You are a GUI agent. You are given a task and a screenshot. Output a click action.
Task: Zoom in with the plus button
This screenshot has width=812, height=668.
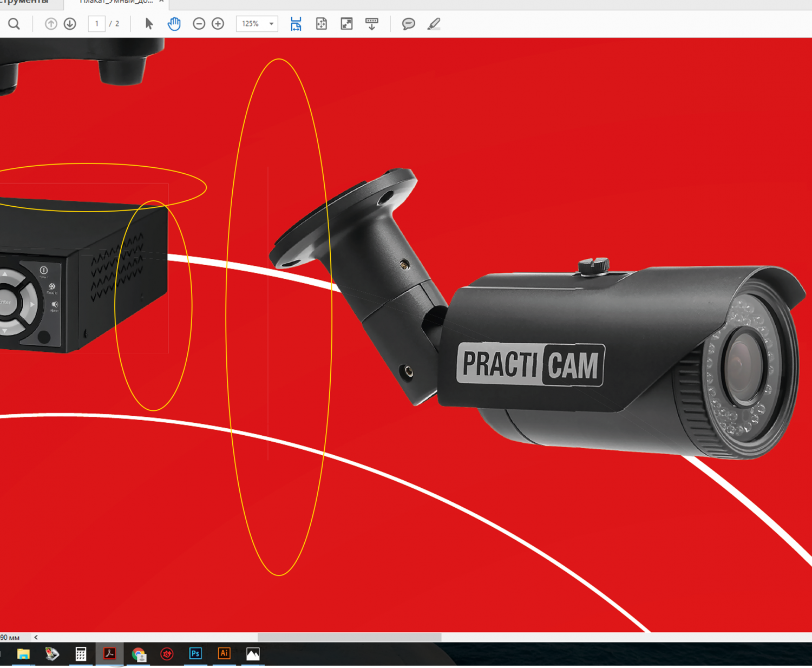(x=218, y=24)
